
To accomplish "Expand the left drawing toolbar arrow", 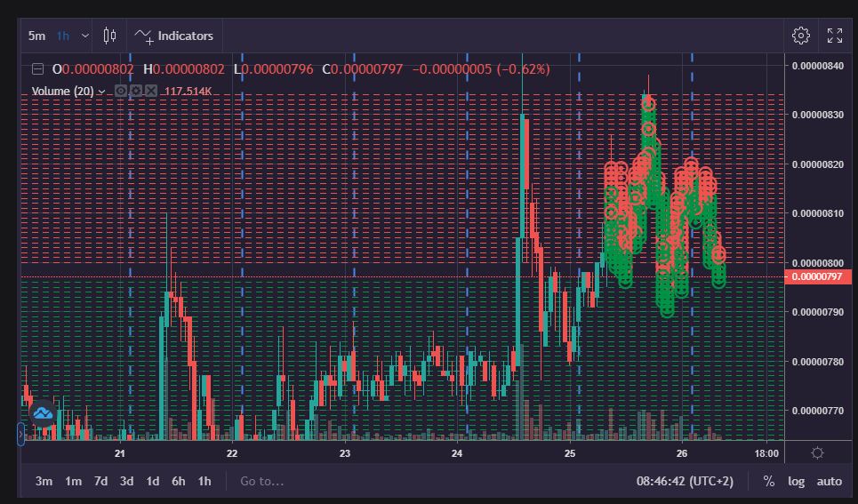I will click(20, 434).
